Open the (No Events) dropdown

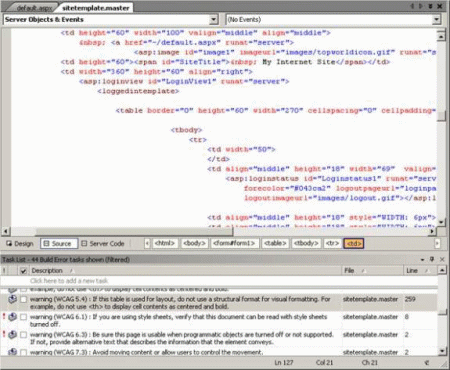pyautogui.click(x=436, y=20)
